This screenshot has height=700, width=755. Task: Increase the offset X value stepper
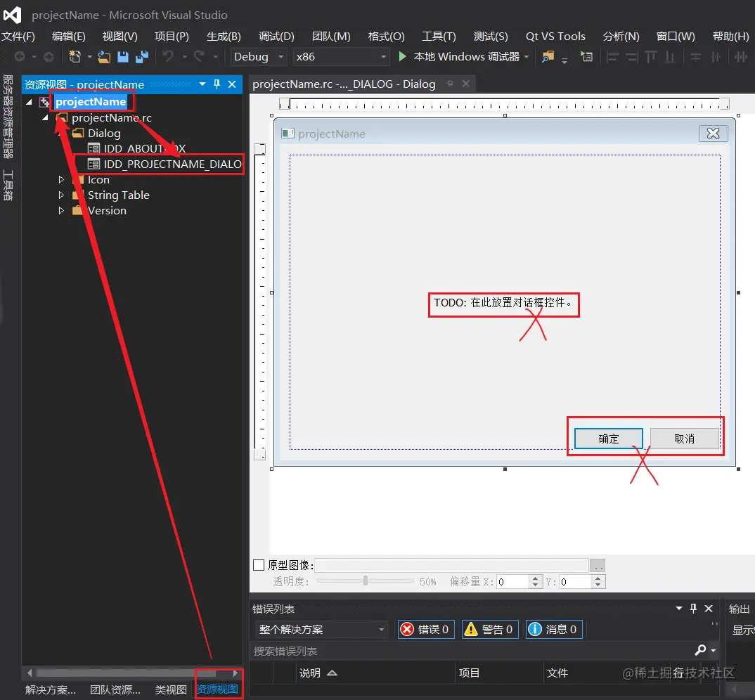point(535,578)
